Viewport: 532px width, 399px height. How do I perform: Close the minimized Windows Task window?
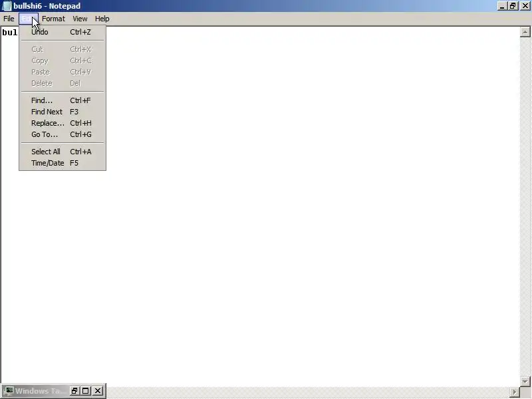[x=98, y=391]
